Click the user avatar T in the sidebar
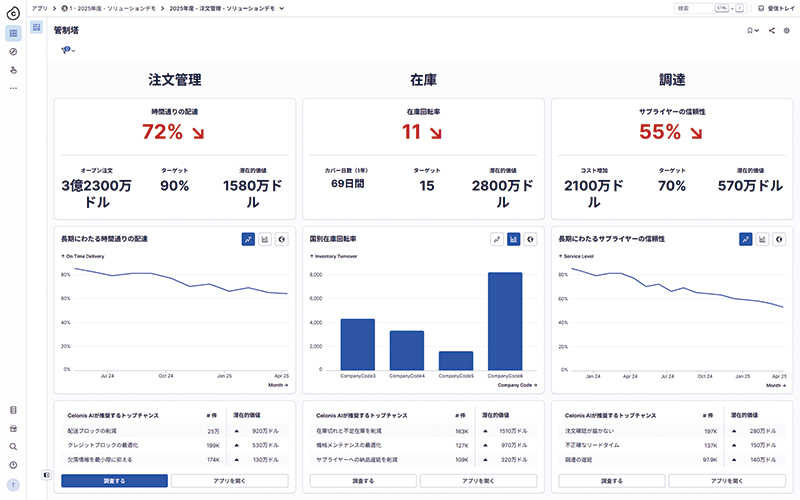Image resolution: width=800 pixels, height=500 pixels. coord(13,485)
